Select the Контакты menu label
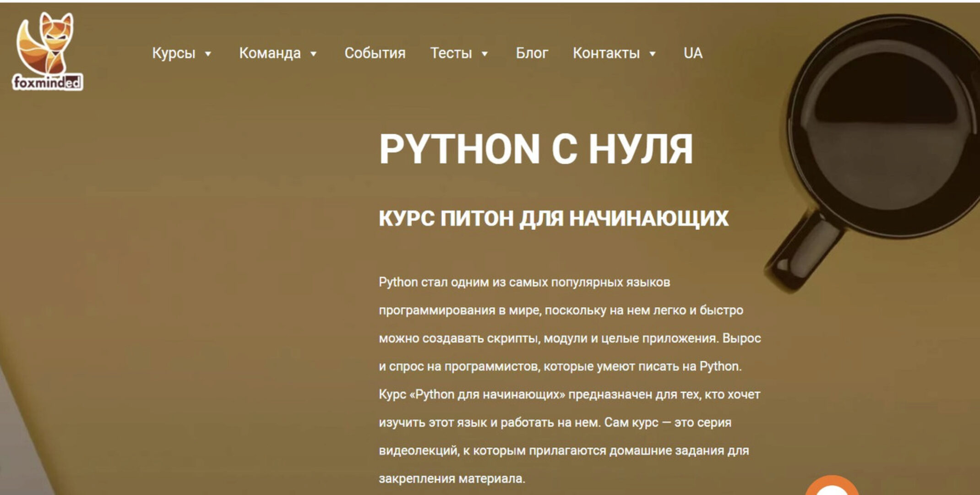The image size is (980, 495). [x=607, y=53]
